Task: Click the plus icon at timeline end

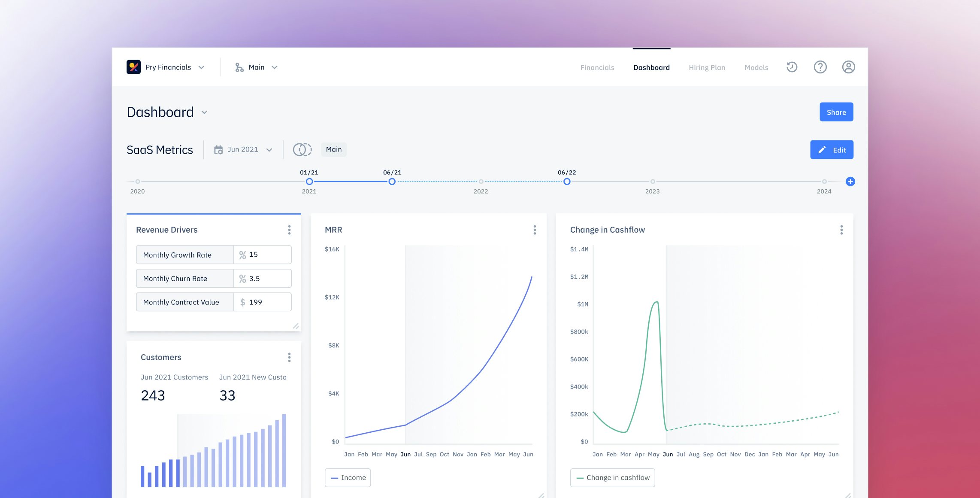Action: [850, 182]
